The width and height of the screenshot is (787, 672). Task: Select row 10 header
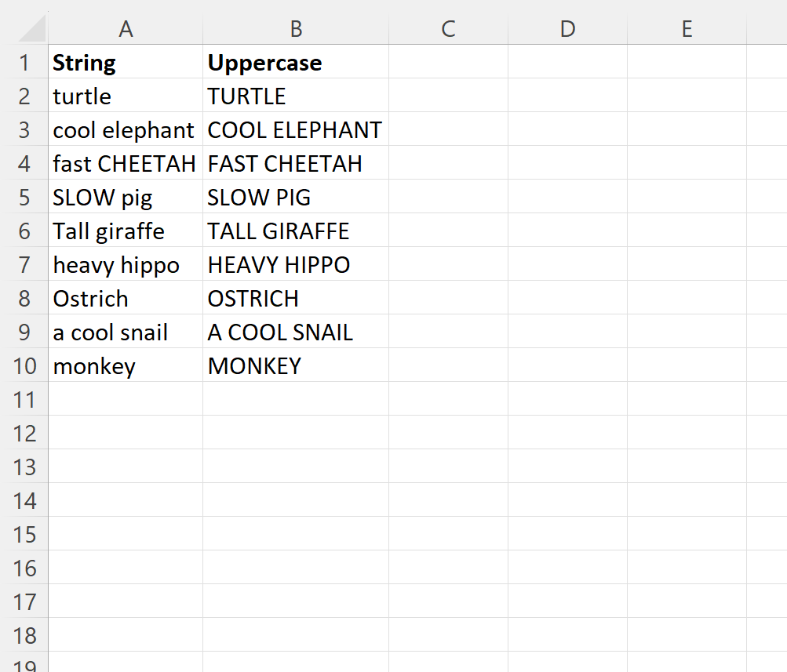click(24, 365)
